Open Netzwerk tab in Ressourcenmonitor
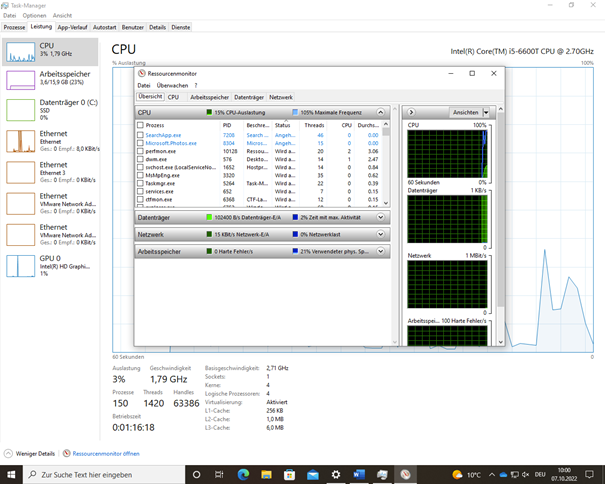The image size is (605, 484). click(x=281, y=97)
